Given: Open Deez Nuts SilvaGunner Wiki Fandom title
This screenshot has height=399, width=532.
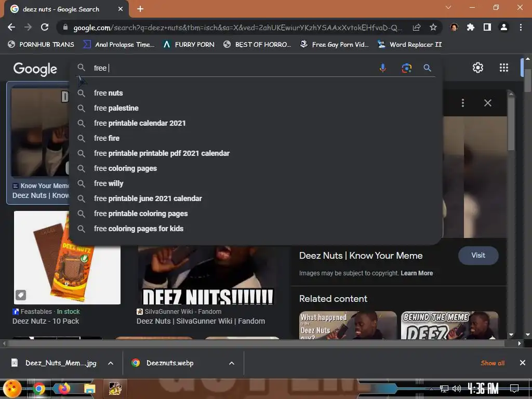Looking at the screenshot, I should (201, 321).
